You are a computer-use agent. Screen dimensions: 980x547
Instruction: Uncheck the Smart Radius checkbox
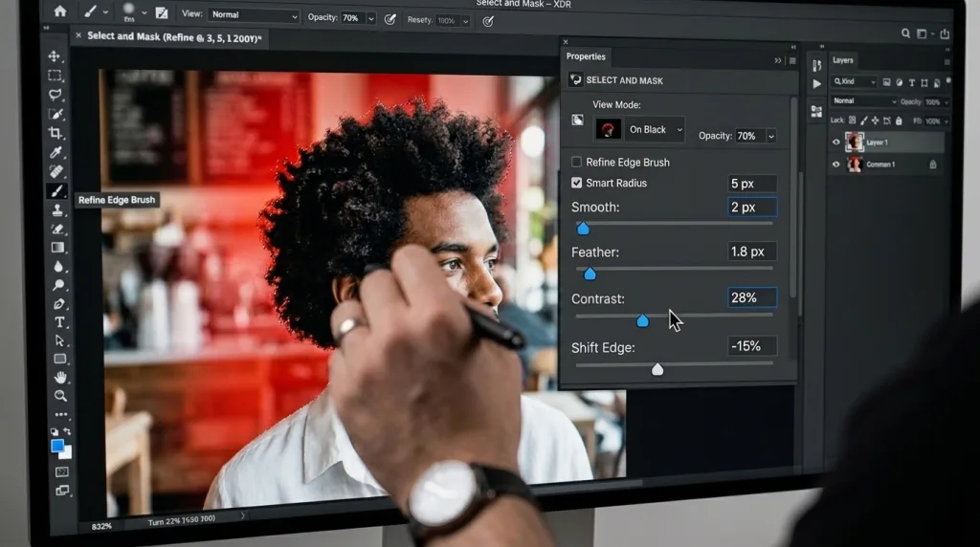(576, 183)
